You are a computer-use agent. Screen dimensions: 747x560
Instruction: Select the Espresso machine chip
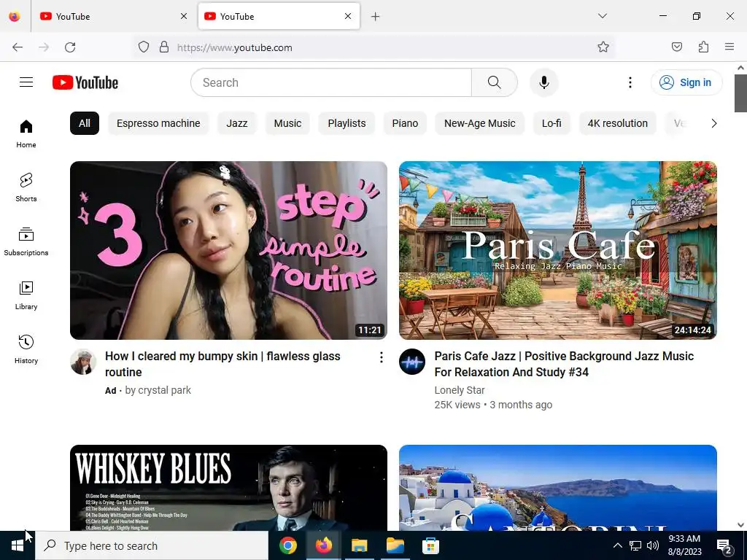(x=158, y=123)
